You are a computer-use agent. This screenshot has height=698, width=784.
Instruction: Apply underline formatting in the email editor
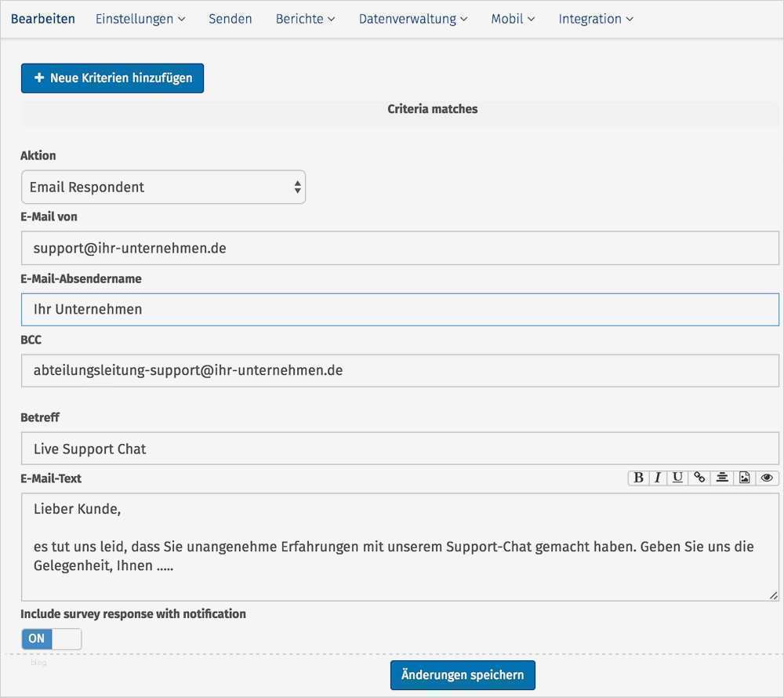(677, 478)
